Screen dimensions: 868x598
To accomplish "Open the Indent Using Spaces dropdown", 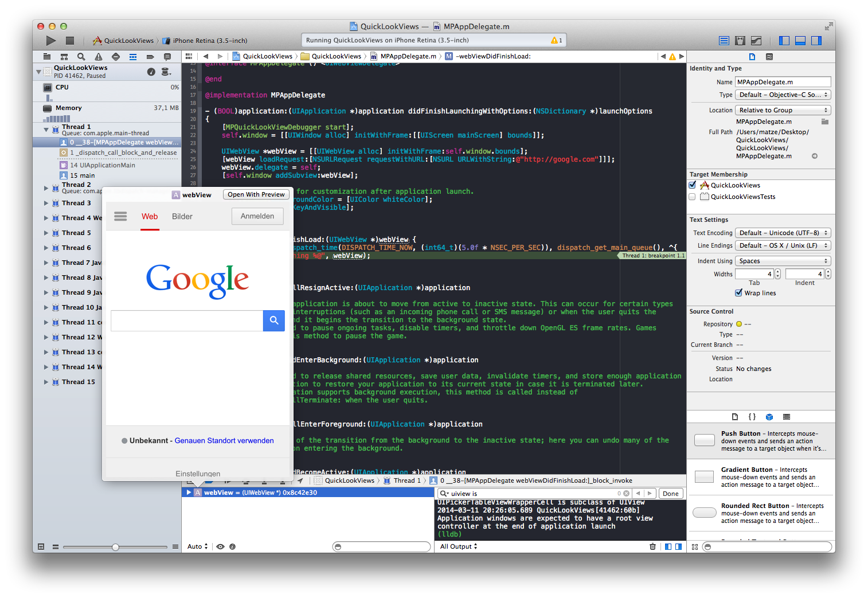I will tap(783, 261).
